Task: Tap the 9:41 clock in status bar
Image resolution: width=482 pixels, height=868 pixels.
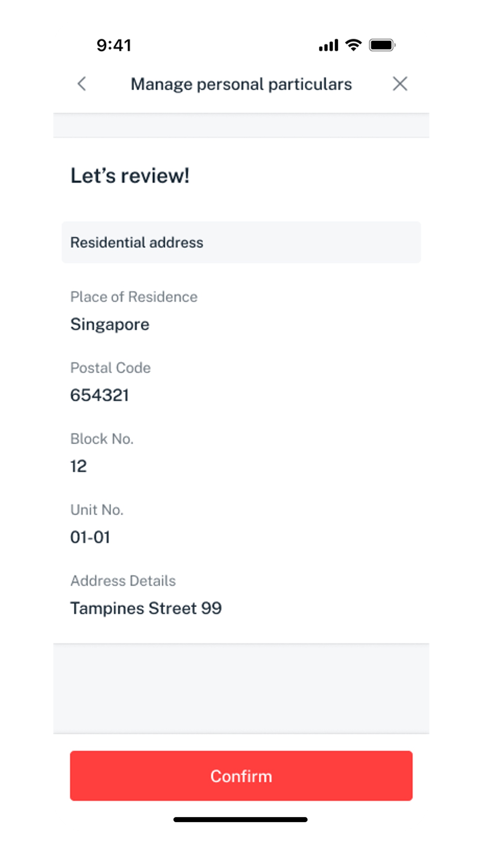Action: point(114,45)
